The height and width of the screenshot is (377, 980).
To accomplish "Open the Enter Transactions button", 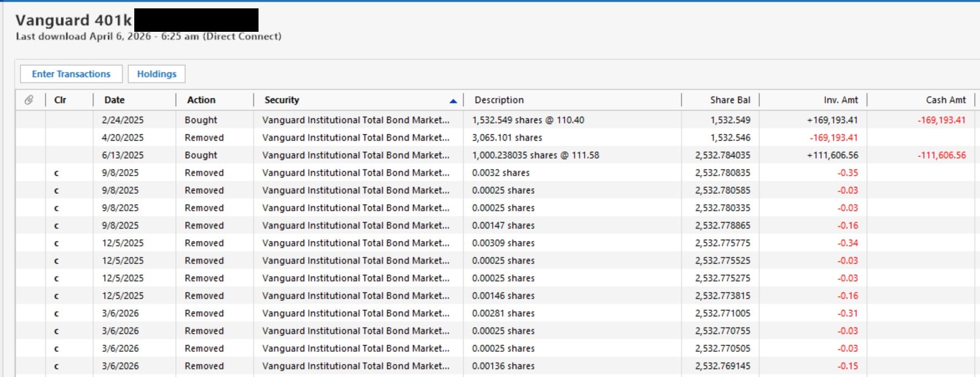I will 71,74.
